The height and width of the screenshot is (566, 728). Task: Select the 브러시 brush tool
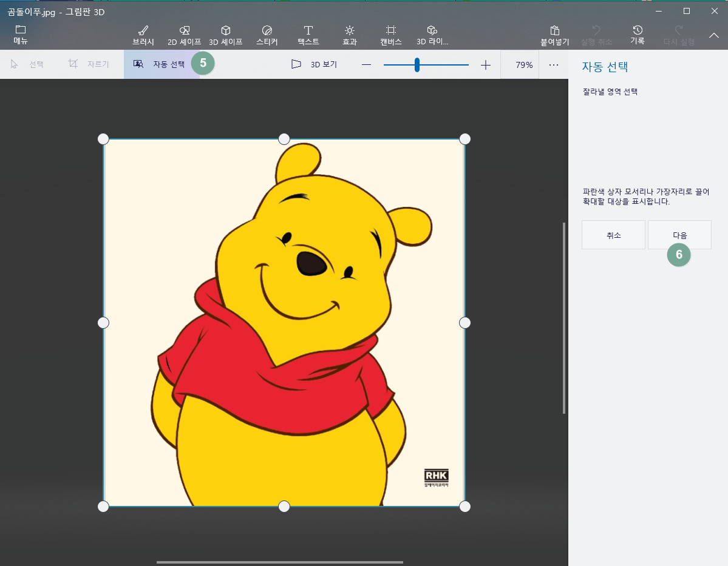pyautogui.click(x=143, y=36)
